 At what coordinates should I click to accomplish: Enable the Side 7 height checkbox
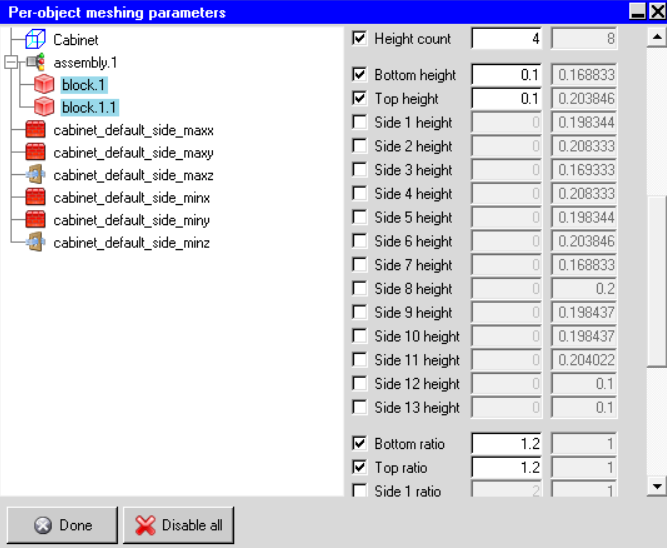point(359,265)
